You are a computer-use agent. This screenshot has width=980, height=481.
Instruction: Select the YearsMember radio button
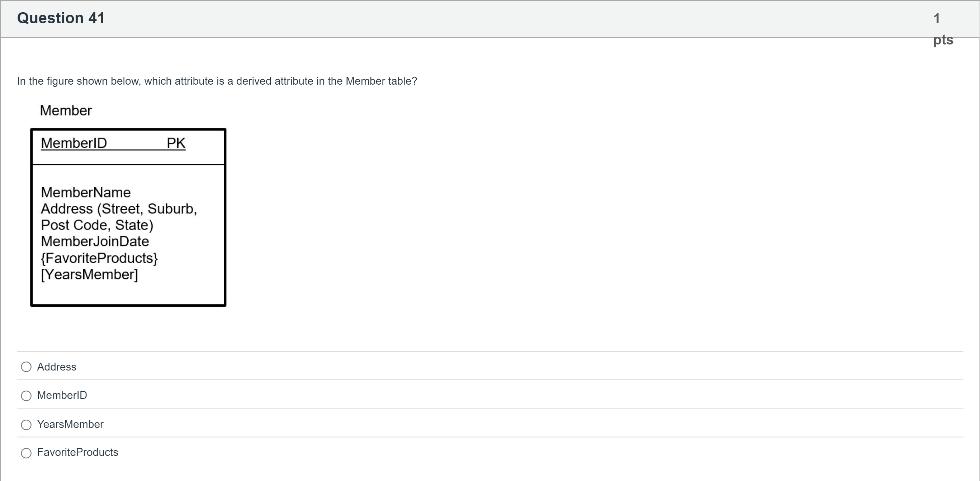click(26, 425)
